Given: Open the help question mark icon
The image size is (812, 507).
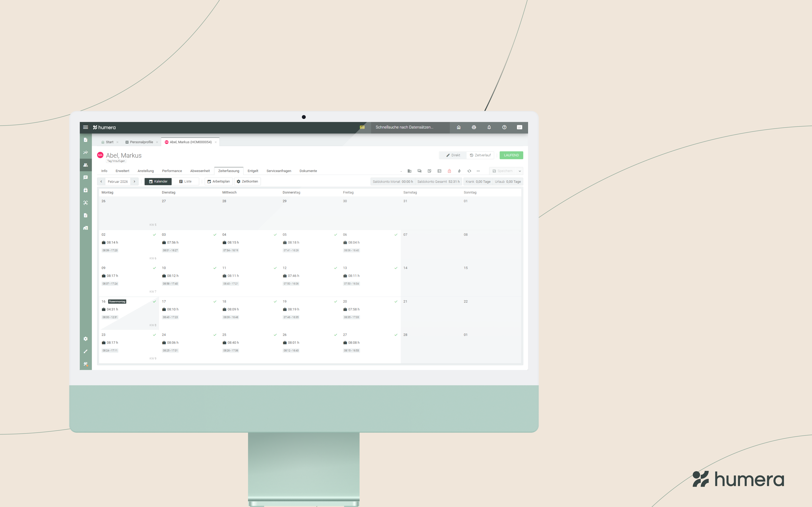Looking at the screenshot, I should 504,127.
